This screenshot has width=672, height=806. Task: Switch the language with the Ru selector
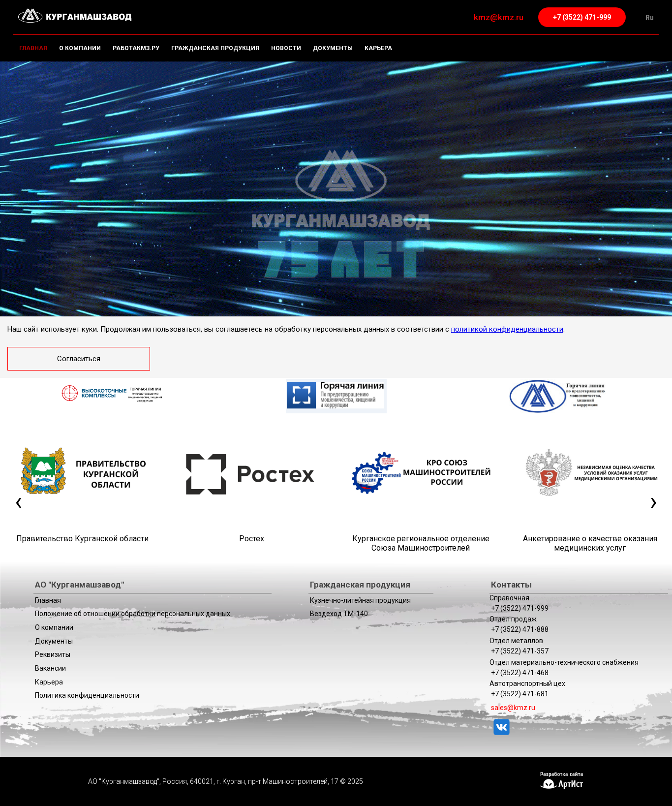tap(649, 18)
